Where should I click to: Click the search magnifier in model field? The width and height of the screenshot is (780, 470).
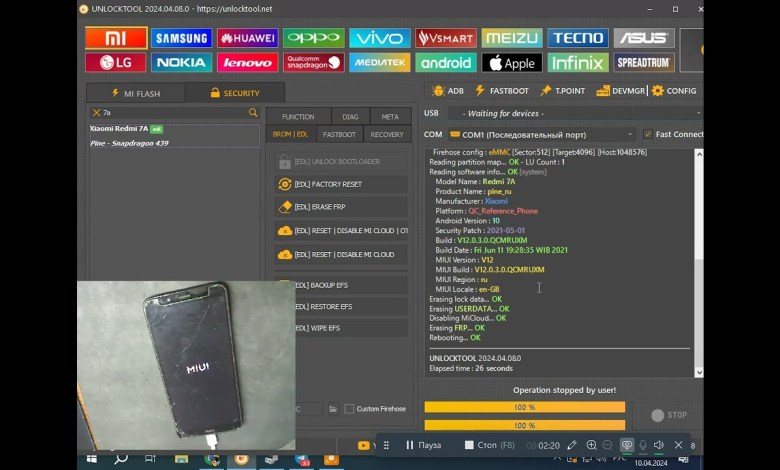click(253, 113)
